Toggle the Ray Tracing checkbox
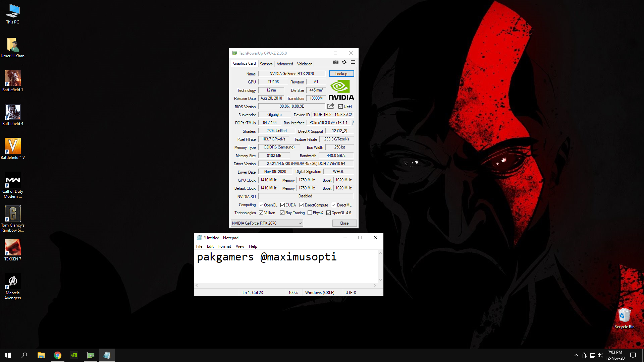This screenshot has height=362, width=644. pos(282,213)
